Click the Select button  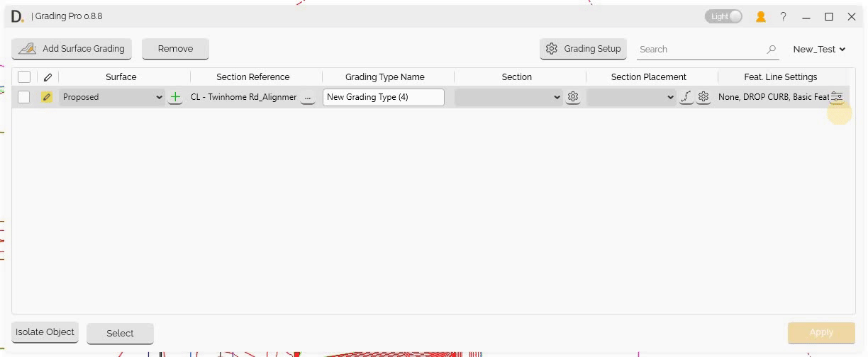click(x=120, y=333)
